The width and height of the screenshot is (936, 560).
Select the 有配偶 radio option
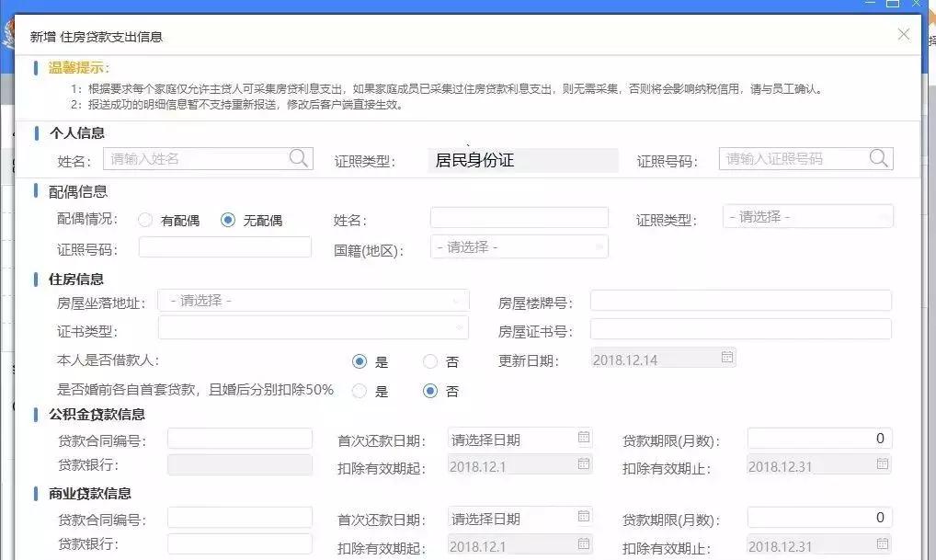[144, 219]
